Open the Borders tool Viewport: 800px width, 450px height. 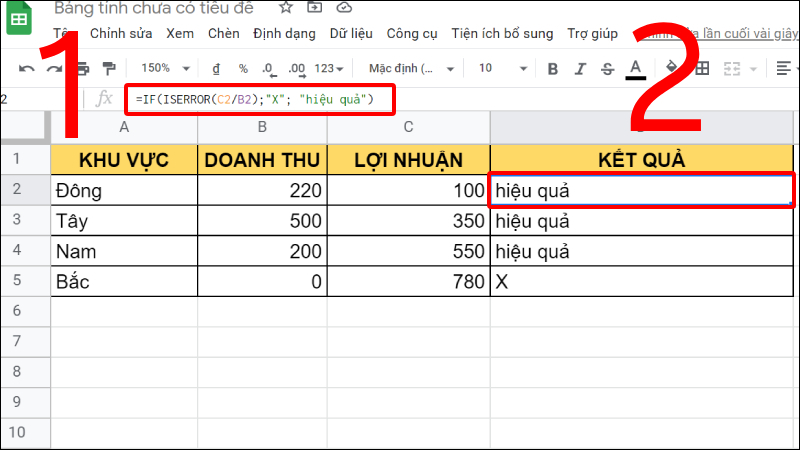702,69
